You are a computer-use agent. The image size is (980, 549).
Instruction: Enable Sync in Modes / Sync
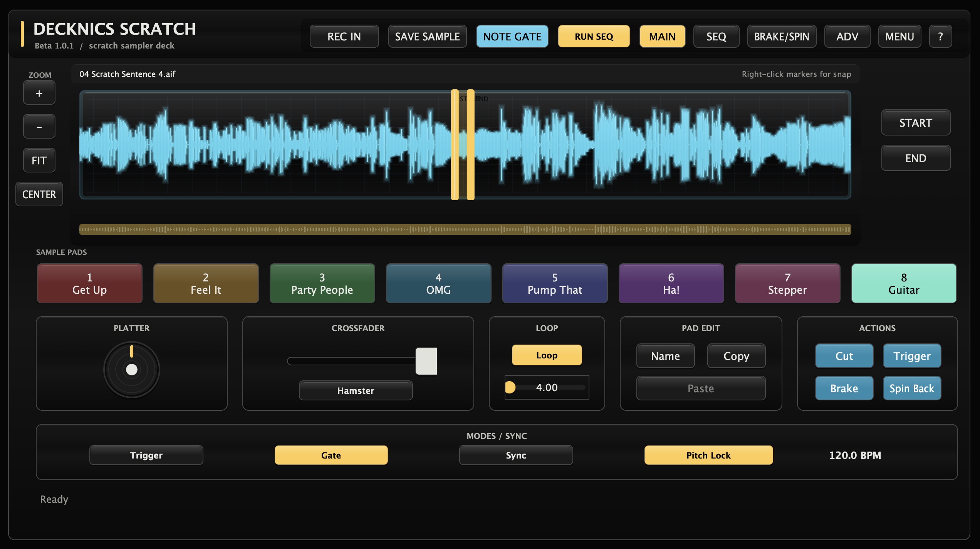click(516, 455)
